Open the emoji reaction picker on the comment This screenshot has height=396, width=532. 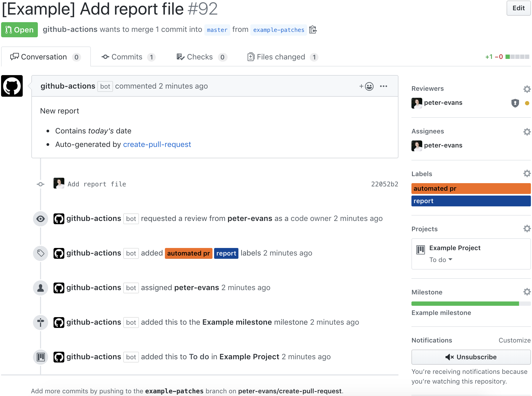click(369, 86)
